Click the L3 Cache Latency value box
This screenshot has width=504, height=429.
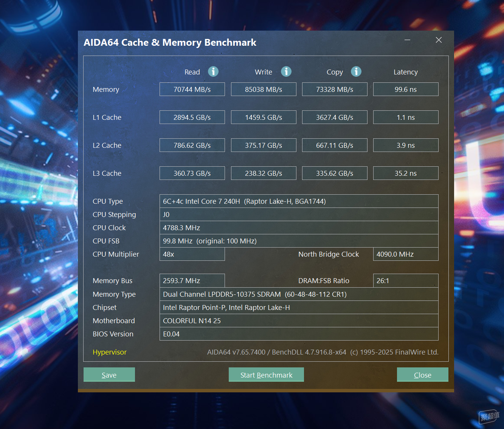(x=406, y=173)
